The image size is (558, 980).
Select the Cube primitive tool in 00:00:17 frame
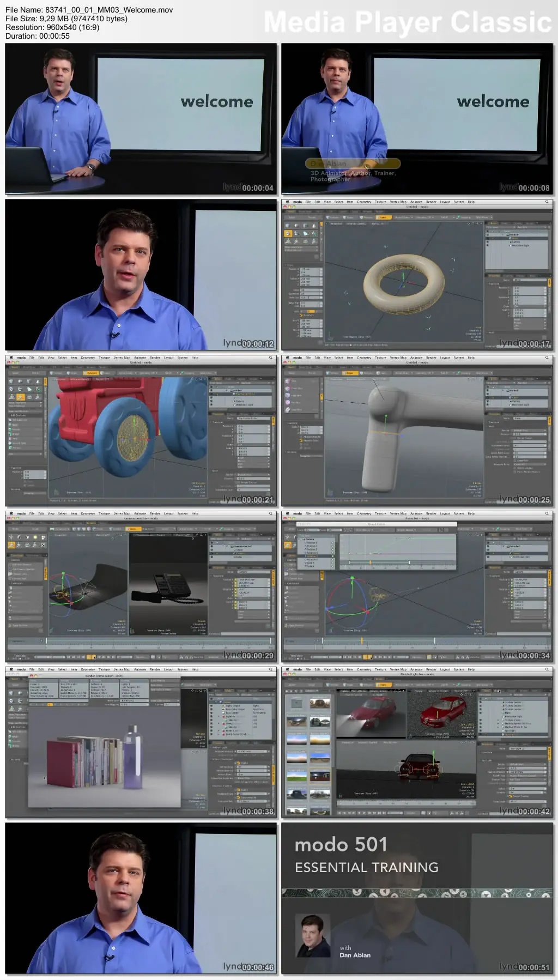pos(288,225)
